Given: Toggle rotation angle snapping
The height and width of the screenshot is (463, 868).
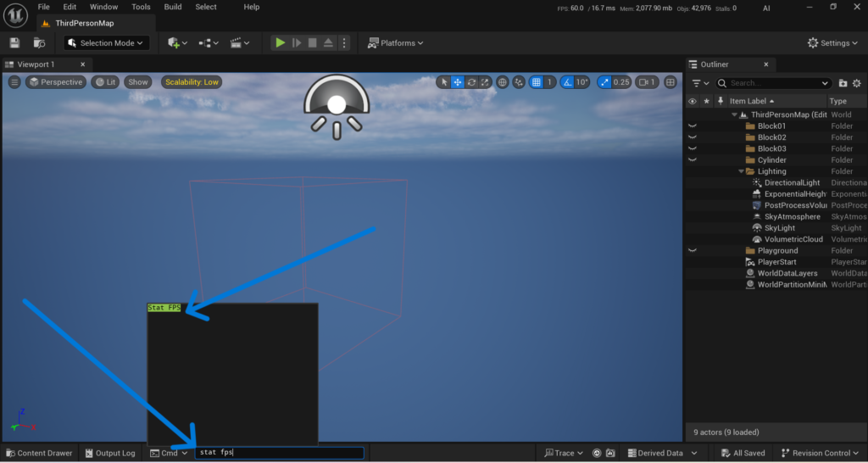Looking at the screenshot, I should click(x=567, y=82).
